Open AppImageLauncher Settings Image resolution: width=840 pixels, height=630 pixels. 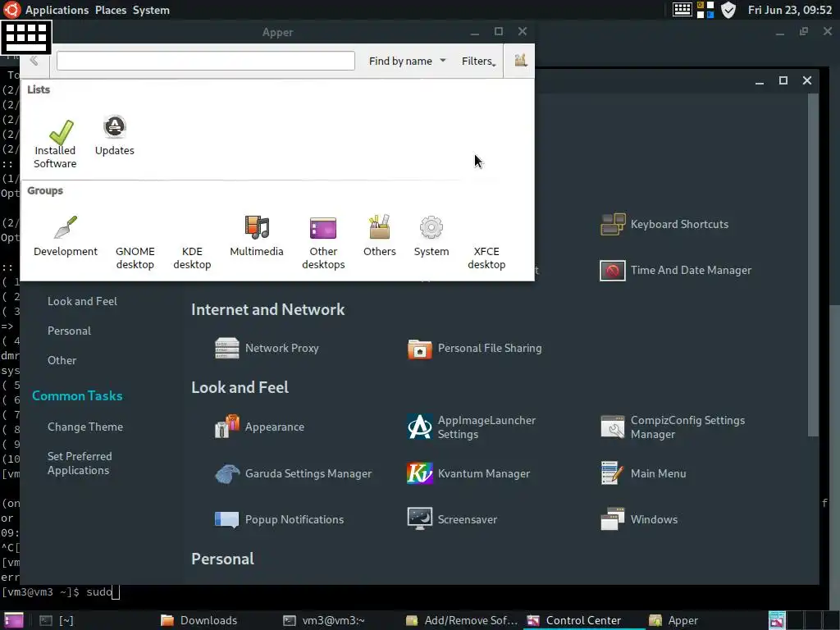point(472,427)
